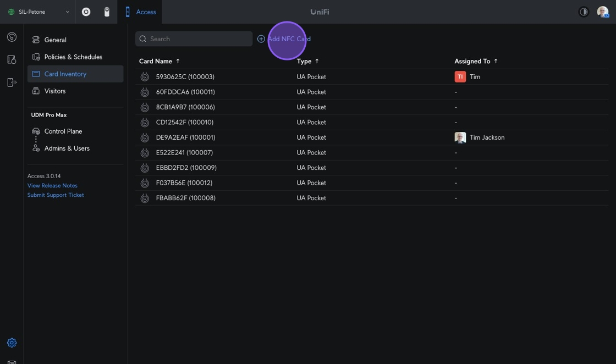Open View Release Notes link
This screenshot has height=364, width=616.
tap(52, 185)
